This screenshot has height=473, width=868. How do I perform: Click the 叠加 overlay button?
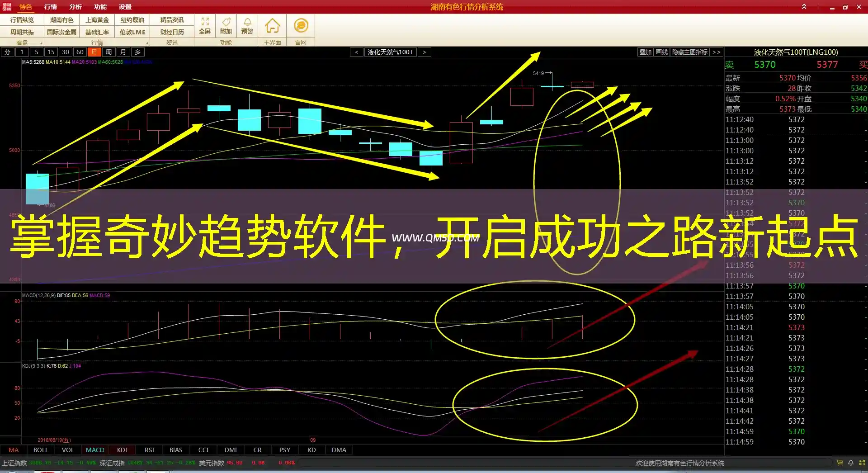click(x=645, y=52)
